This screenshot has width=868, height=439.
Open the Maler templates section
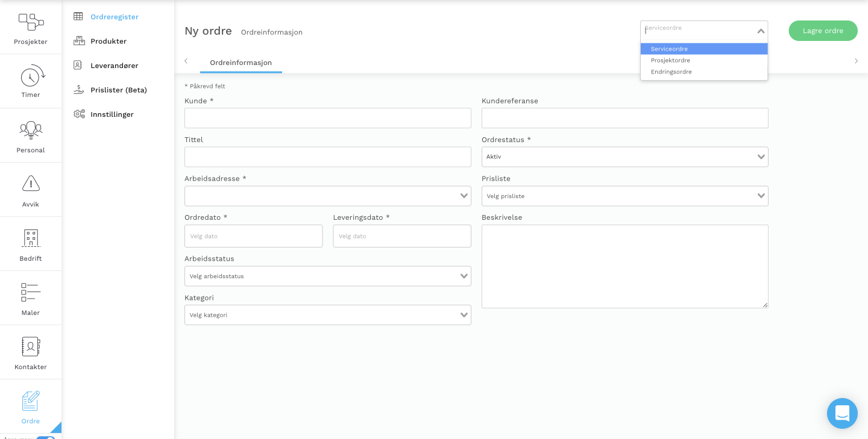pos(31,299)
